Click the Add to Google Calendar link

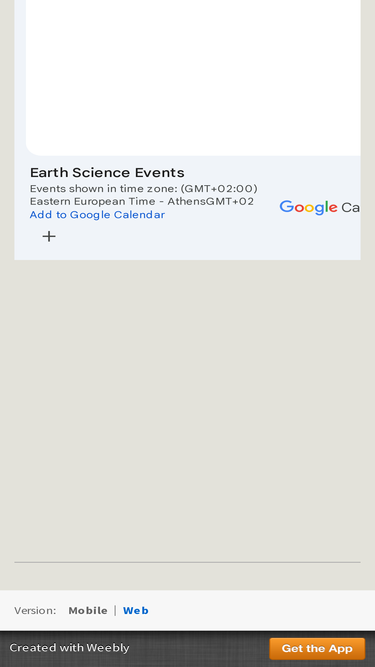[x=97, y=215]
